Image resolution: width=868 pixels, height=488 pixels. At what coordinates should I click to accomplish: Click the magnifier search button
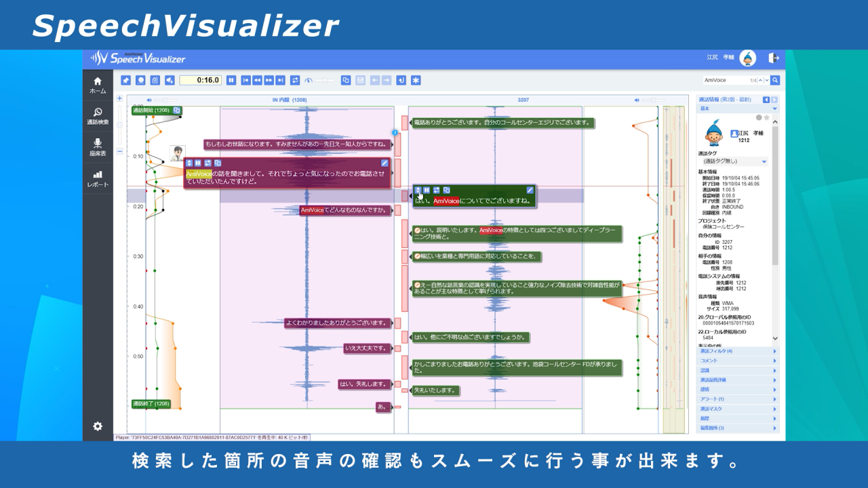pyautogui.click(x=775, y=80)
